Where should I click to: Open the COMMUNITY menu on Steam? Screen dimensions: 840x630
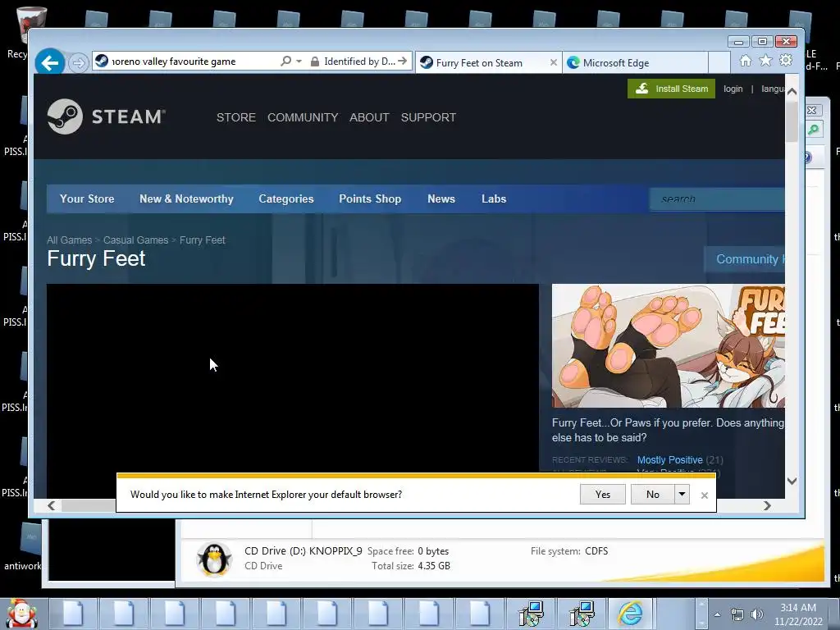coord(303,117)
